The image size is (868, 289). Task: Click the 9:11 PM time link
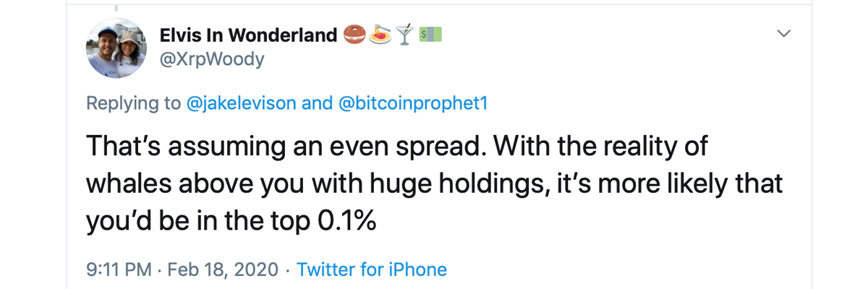click(x=119, y=270)
